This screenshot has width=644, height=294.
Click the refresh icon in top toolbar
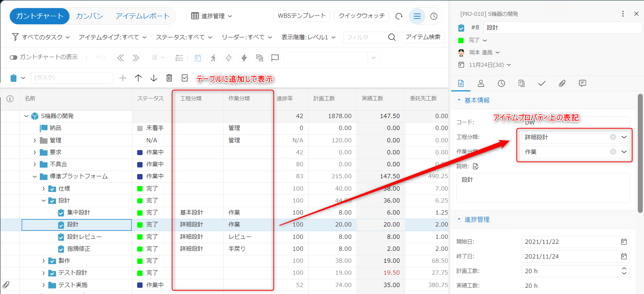[399, 16]
